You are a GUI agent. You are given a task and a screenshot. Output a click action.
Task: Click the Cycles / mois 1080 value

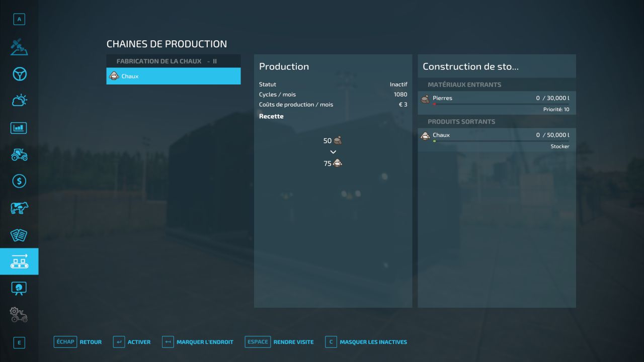400,95
